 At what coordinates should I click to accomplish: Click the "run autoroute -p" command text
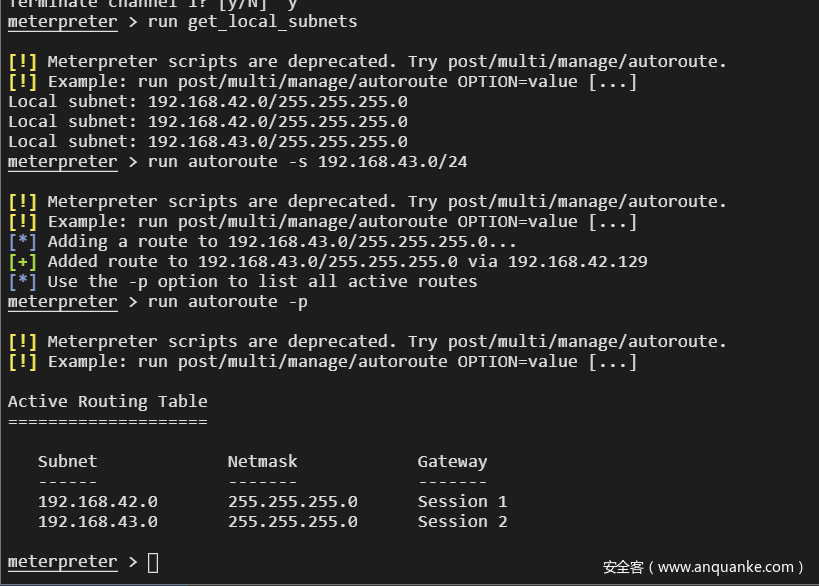tap(227, 301)
